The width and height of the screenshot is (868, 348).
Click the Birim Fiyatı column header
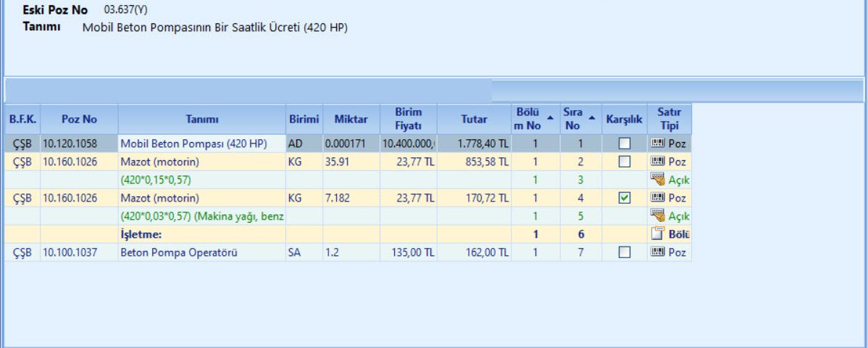click(409, 120)
